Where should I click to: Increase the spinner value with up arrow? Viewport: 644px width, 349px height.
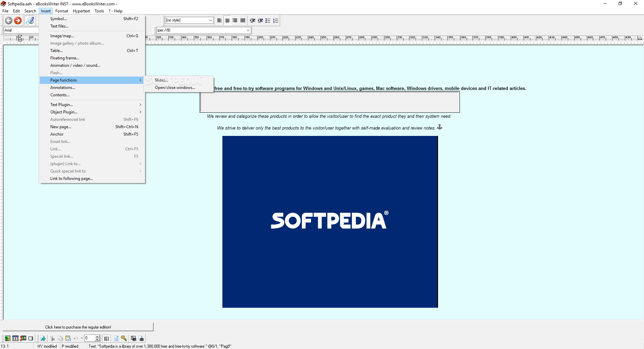tap(97, 337)
